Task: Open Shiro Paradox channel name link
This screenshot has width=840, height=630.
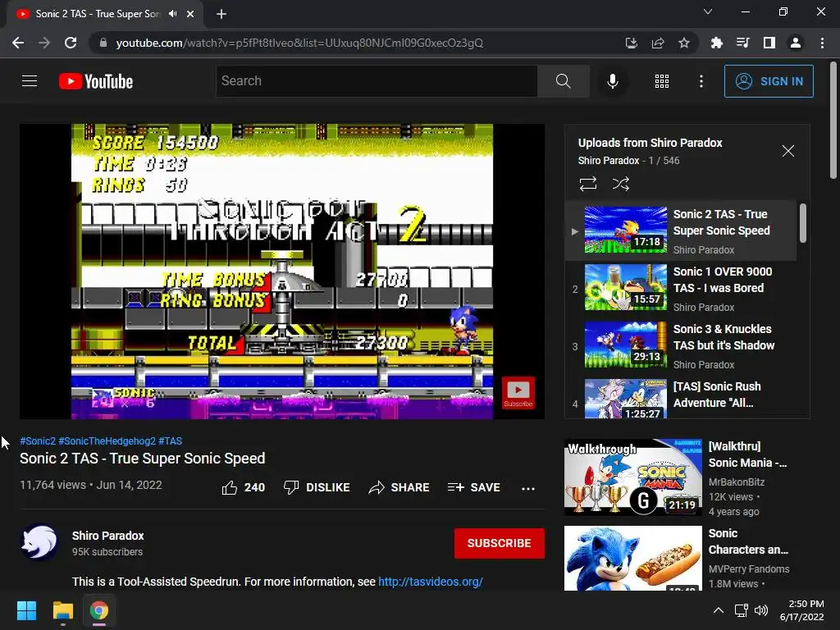Action: pos(107,536)
